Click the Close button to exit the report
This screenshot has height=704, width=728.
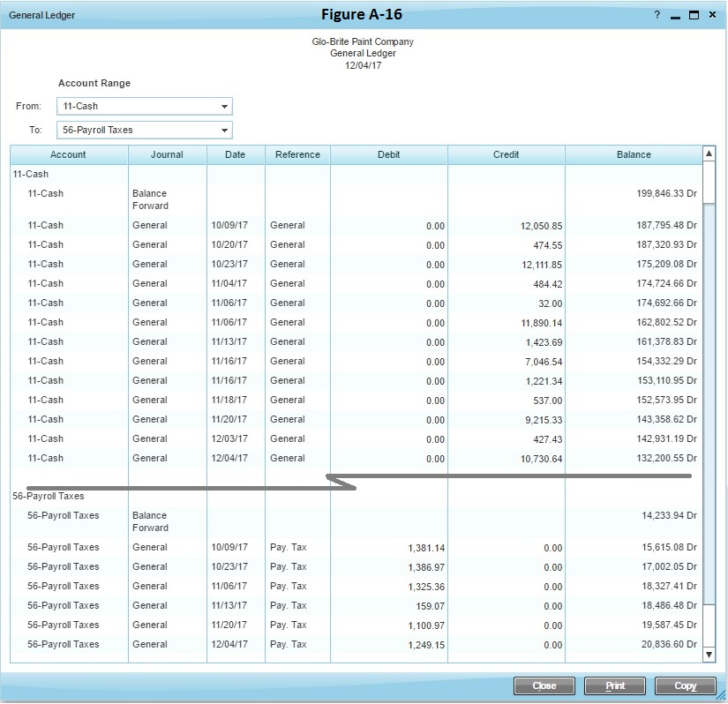544,685
